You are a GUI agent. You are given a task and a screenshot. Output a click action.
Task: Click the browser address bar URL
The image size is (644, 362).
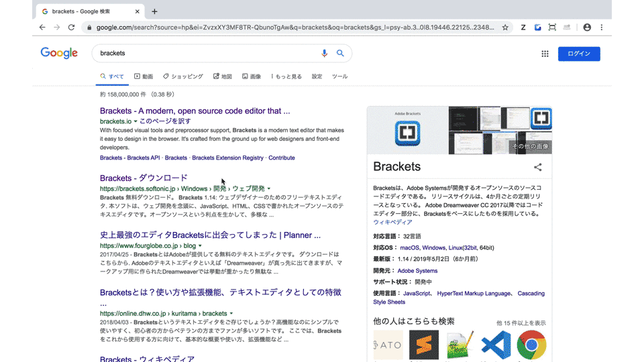(295, 27)
